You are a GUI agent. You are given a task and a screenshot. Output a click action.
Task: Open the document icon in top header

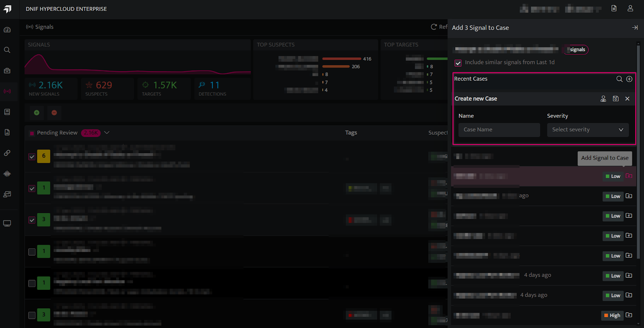tap(614, 8)
